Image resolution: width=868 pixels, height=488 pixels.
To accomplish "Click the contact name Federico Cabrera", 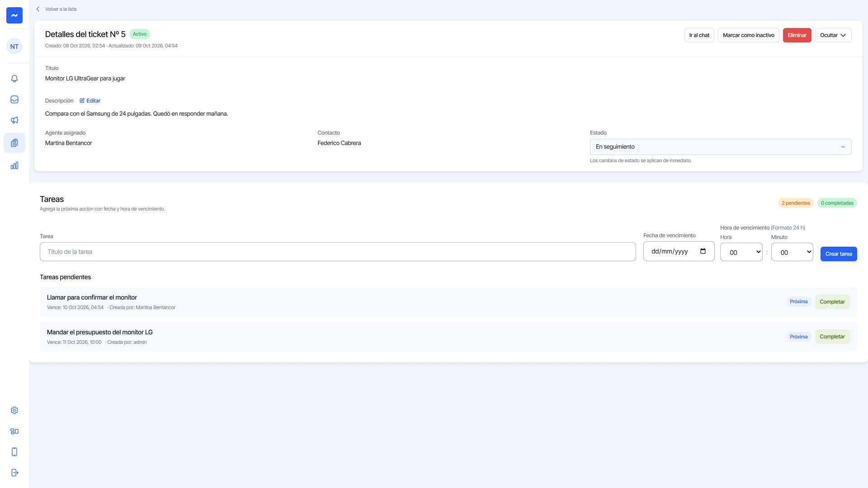I will (x=339, y=143).
